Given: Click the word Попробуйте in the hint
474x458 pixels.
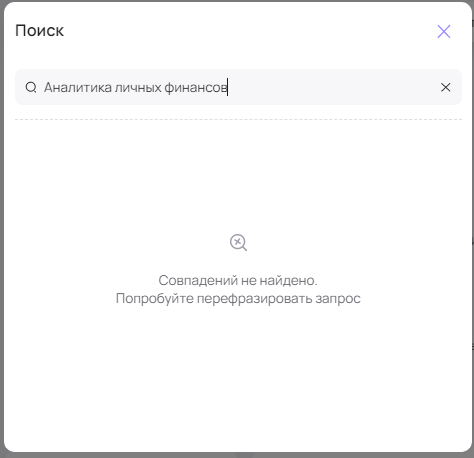Looking at the screenshot, I should (x=155, y=298).
